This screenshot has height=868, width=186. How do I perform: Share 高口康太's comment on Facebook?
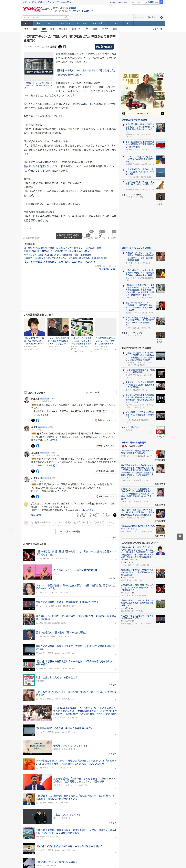pyautogui.click(x=38, y=471)
